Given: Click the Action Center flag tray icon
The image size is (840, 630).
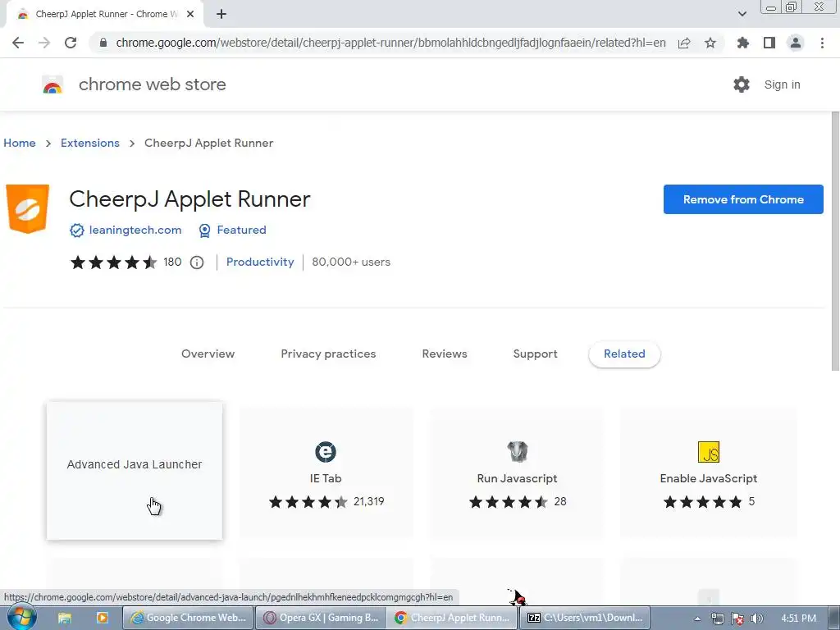Looking at the screenshot, I should click(737, 619).
